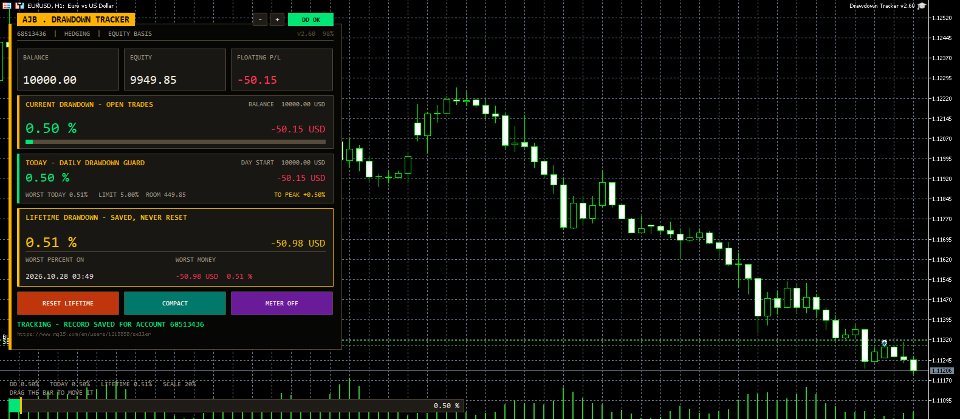
Task: Click the bottom drawdown meter bar track
Action: click(x=236, y=406)
